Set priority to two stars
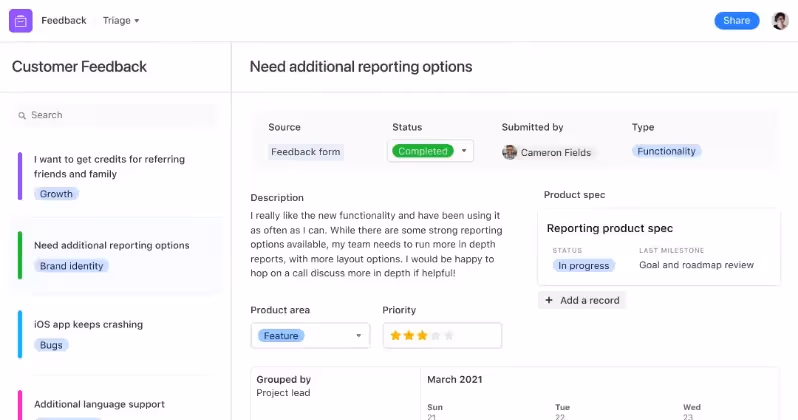 tap(409, 335)
